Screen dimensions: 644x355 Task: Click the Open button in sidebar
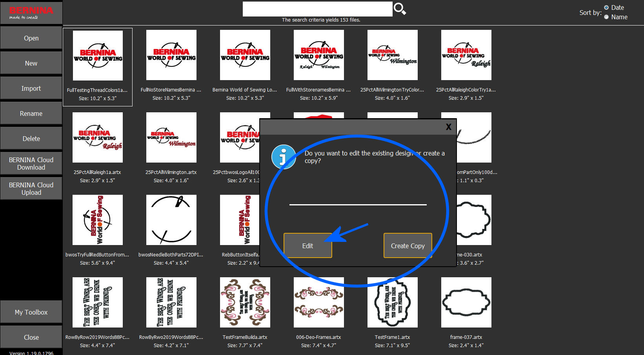click(x=31, y=38)
